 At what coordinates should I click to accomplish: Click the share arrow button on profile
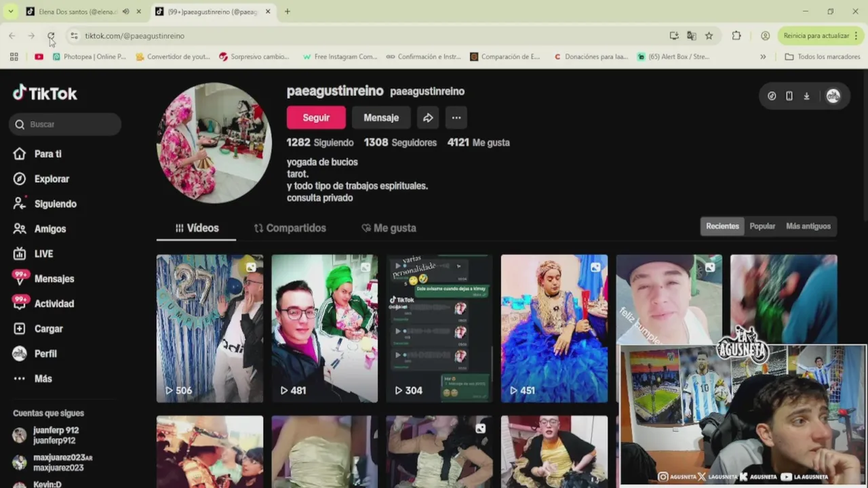428,117
